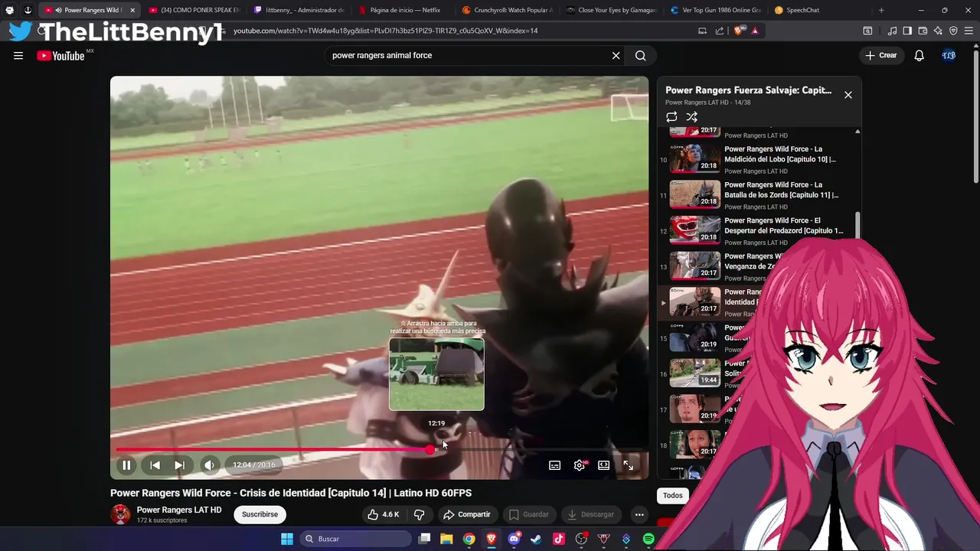Toggle the Brave sidebar panel icon
This screenshot has width=980, height=551.
pyautogui.click(x=907, y=31)
